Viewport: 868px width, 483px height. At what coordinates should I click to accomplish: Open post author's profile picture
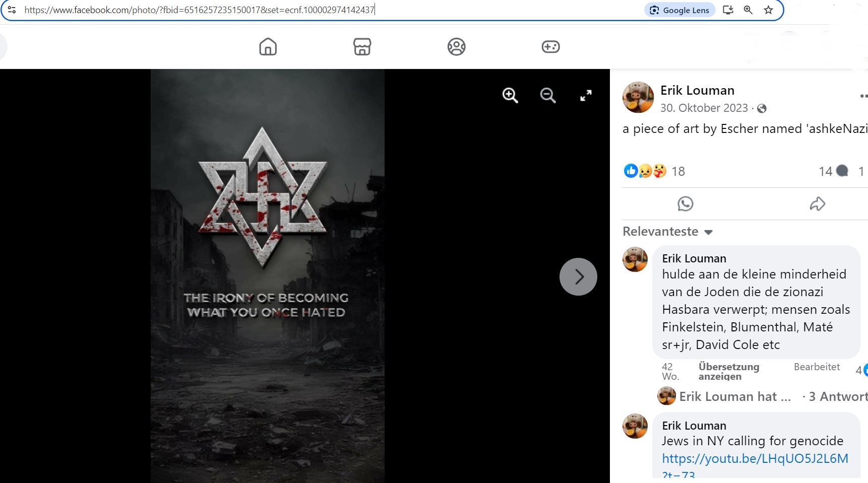point(638,97)
